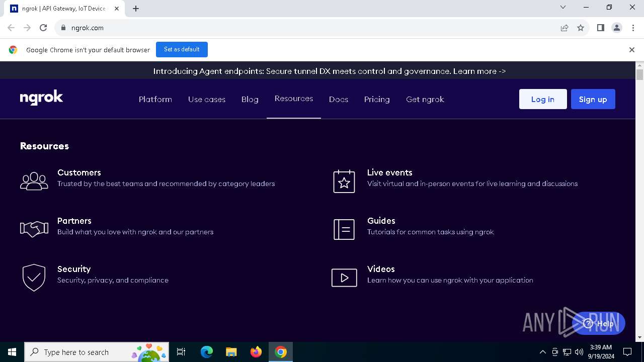Open the Videos link
The height and width of the screenshot is (362, 644).
pos(381,269)
